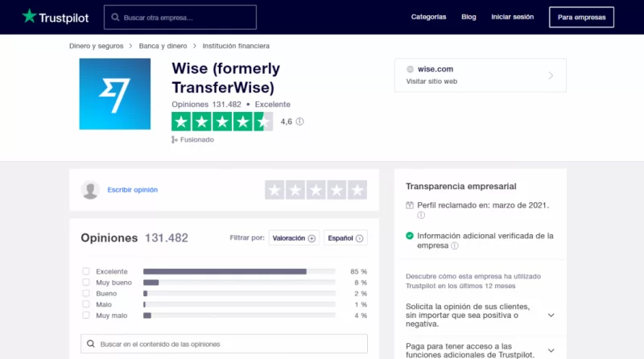Enable the Muy malo filter checkbox

pos(86,316)
